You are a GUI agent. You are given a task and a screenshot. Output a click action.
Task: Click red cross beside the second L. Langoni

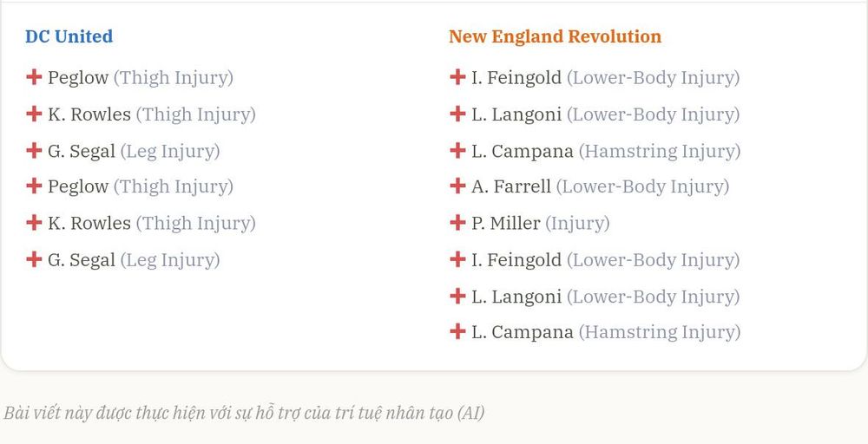(457, 296)
